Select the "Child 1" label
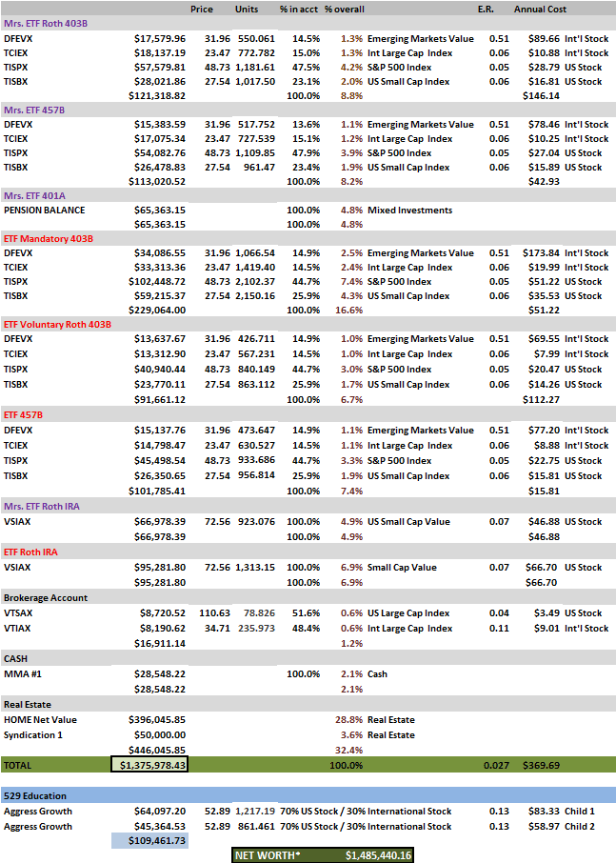 click(x=580, y=811)
